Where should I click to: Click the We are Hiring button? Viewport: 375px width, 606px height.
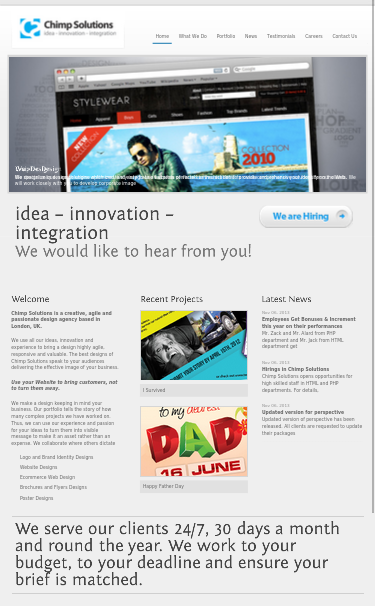306,216
